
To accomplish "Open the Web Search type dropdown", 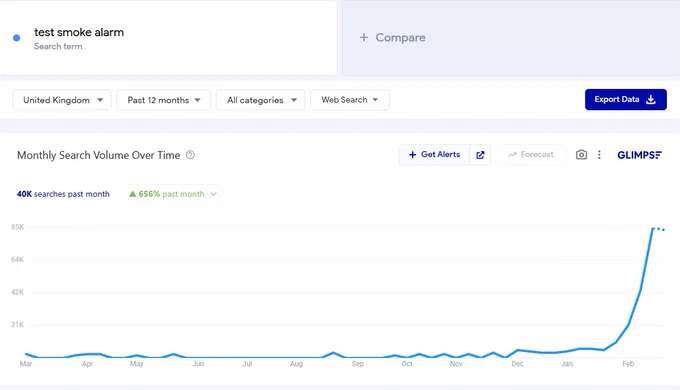I will pos(350,100).
